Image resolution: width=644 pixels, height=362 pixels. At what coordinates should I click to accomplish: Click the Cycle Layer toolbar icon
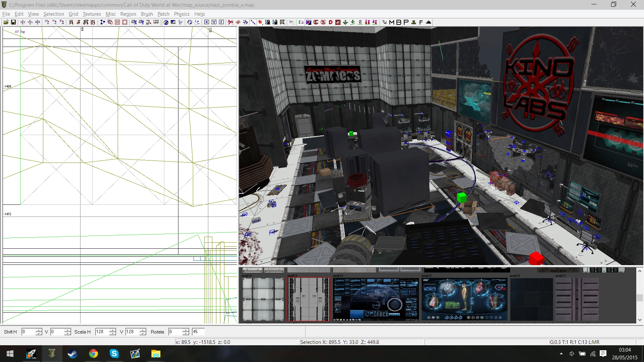pyautogui.click(x=156, y=22)
